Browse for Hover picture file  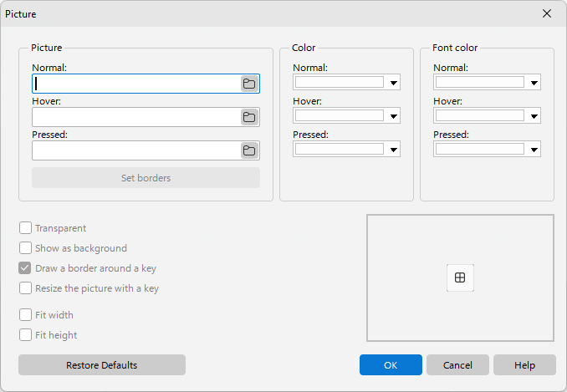coord(249,117)
